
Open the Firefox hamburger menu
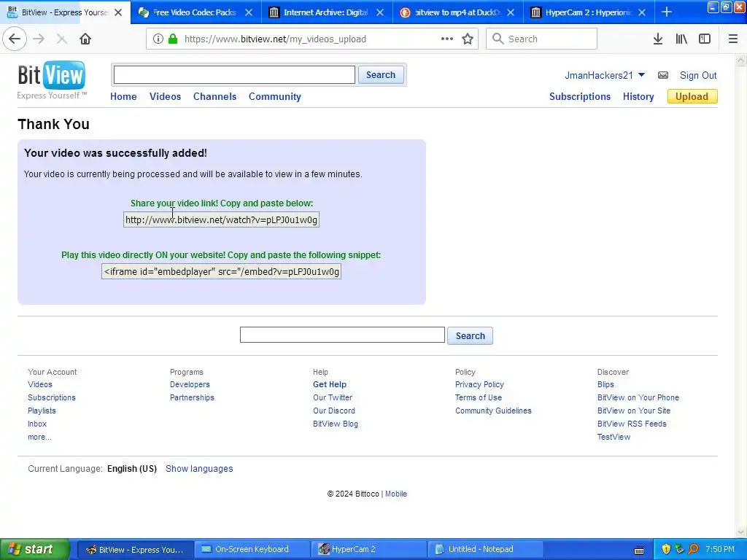[x=732, y=39]
